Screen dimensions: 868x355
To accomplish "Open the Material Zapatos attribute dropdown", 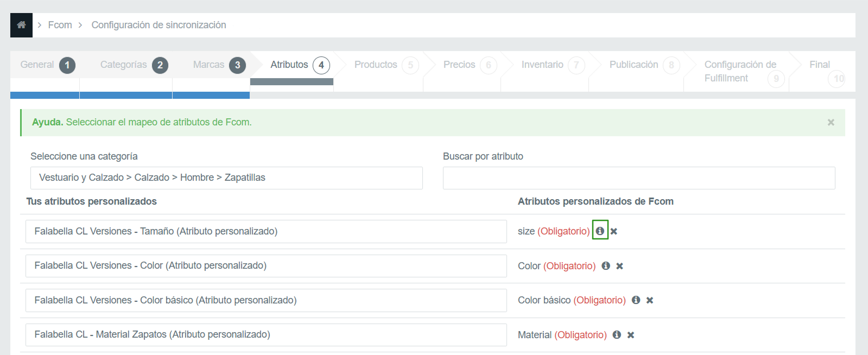I will tap(266, 335).
